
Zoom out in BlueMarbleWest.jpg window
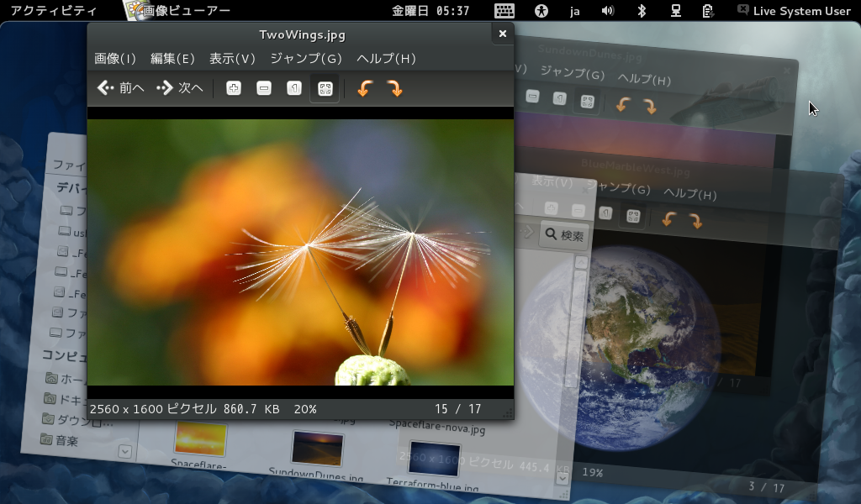click(x=578, y=211)
